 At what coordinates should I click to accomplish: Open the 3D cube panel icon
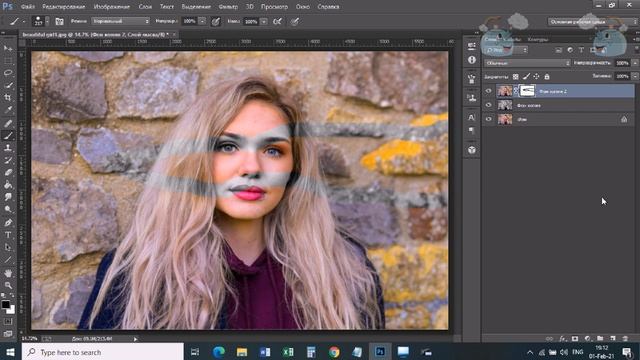click(472, 150)
